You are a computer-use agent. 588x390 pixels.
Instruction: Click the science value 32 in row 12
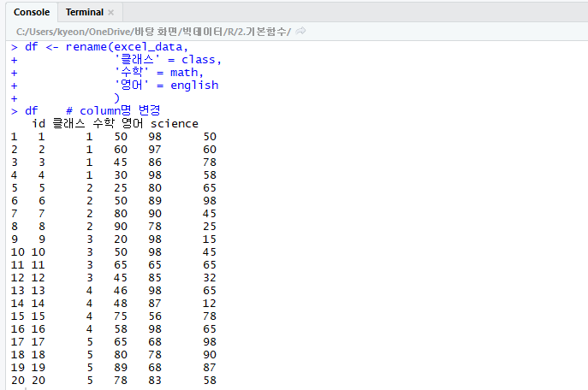tap(210, 278)
